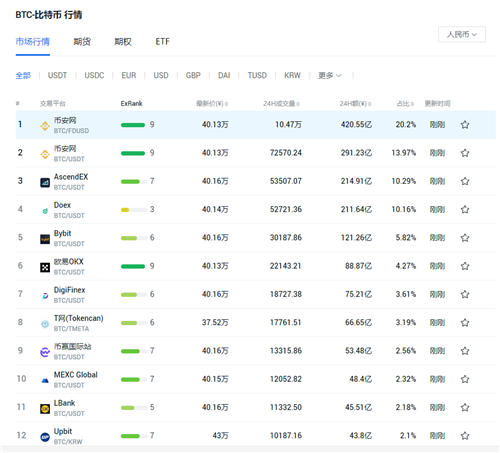Viewport: 500px width, 453px height.
Task: Click the AscendEX ExRank bar
Action: coord(134,181)
